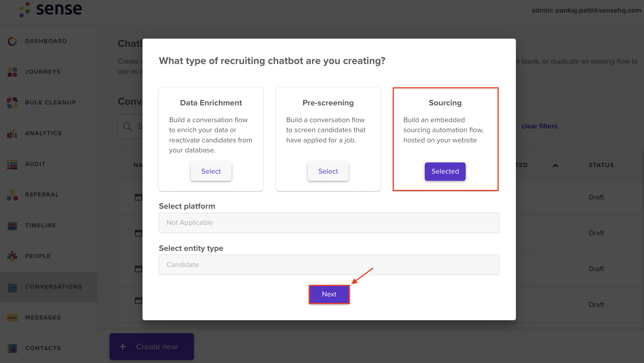Click the Select entity type label
The height and width of the screenshot is (363, 644).
pyautogui.click(x=191, y=248)
